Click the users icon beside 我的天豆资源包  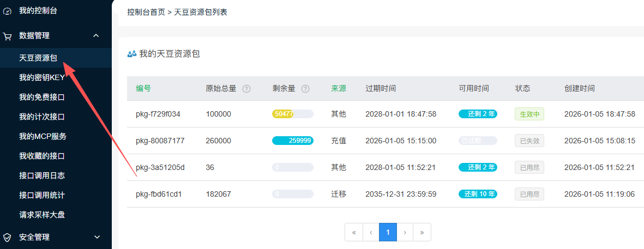[x=132, y=54]
